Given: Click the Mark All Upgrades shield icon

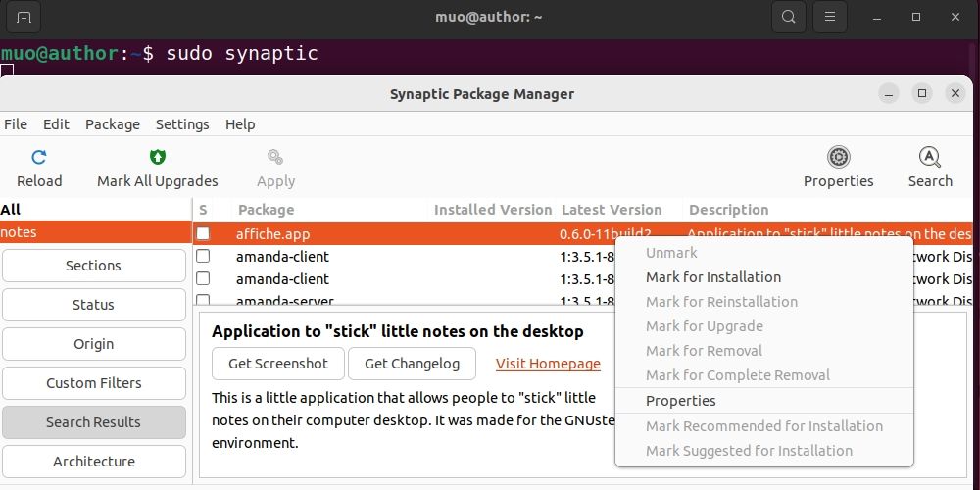Looking at the screenshot, I should (158, 157).
